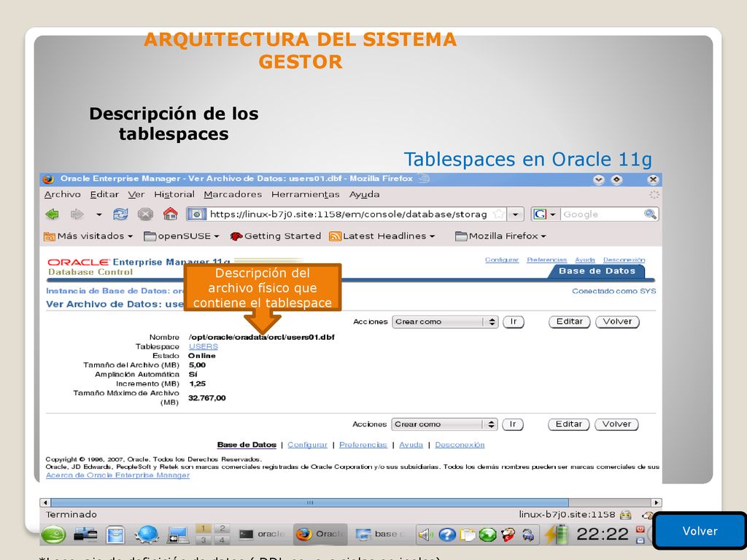Open the Google search engine selector
The height and width of the screenshot is (560, 747).
point(544,214)
